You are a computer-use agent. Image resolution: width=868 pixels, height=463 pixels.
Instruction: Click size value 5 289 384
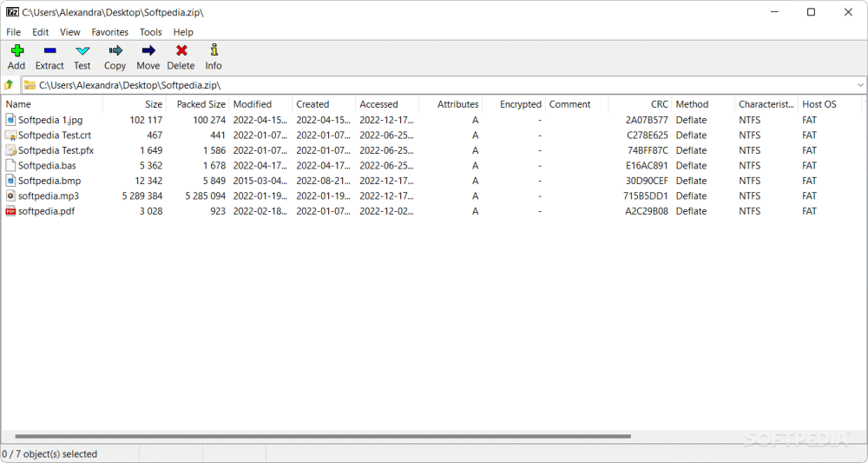click(142, 195)
